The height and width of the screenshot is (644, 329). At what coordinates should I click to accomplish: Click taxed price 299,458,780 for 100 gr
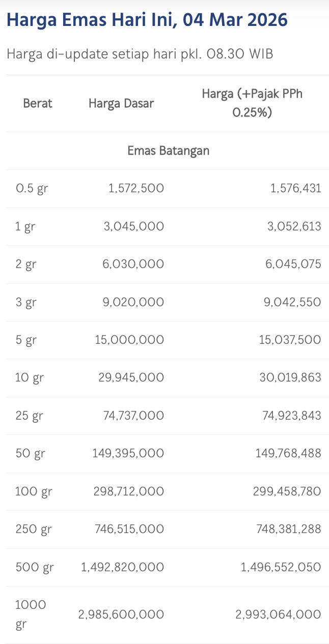[x=287, y=491]
